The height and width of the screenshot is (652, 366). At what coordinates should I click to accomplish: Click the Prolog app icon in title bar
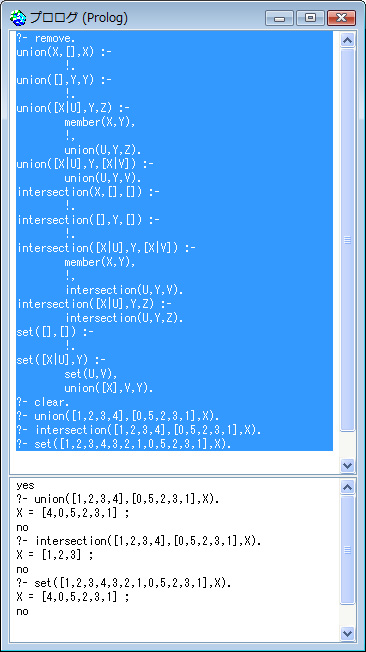pyautogui.click(x=17, y=18)
